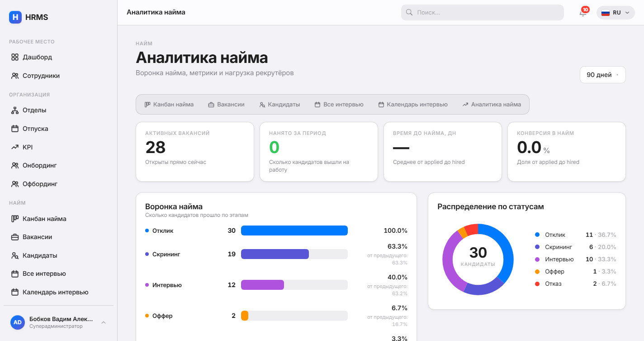Viewport: 644px width, 341px height.
Task: Click the Интервью funnel progress bar
Action: pos(294,285)
